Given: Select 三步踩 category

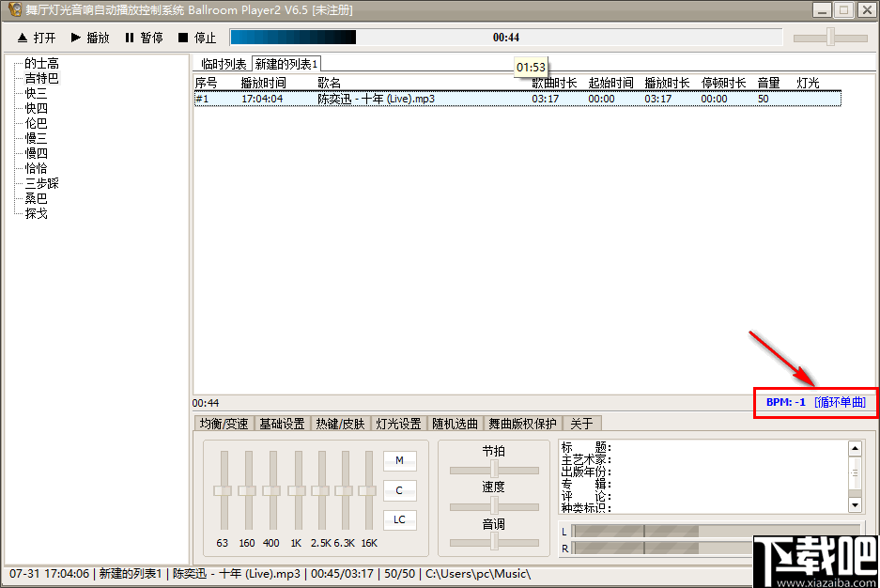Looking at the screenshot, I should click(41, 183).
